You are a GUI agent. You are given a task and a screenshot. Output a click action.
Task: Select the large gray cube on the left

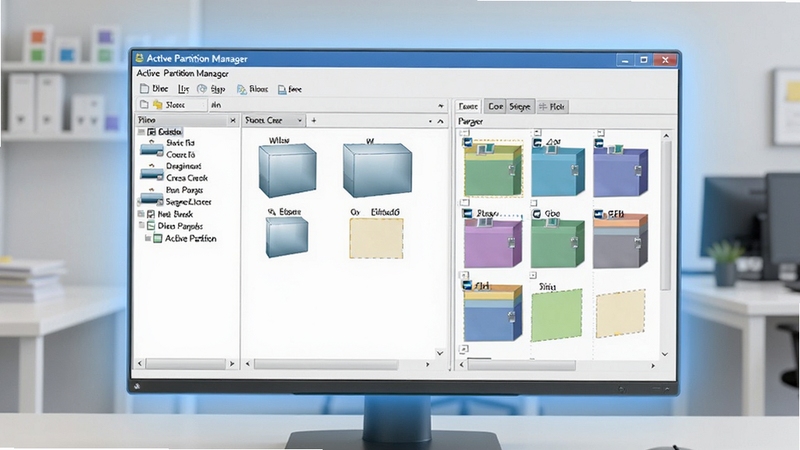[x=287, y=170]
